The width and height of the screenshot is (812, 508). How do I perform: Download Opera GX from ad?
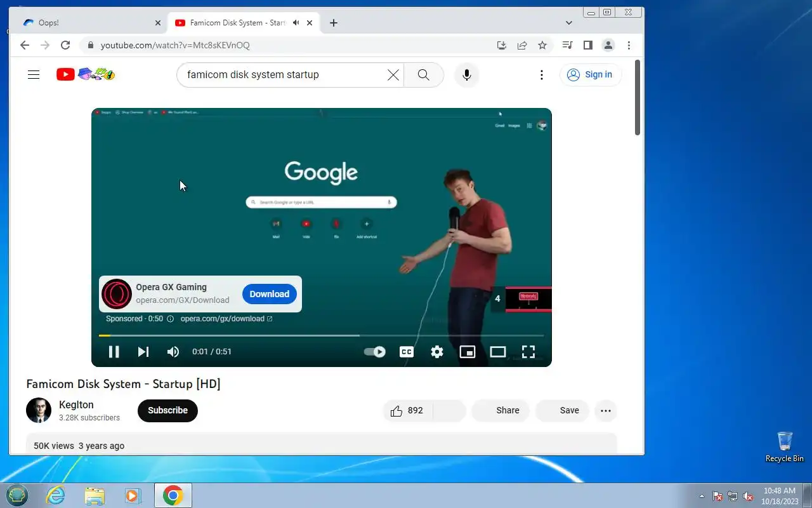(270, 294)
